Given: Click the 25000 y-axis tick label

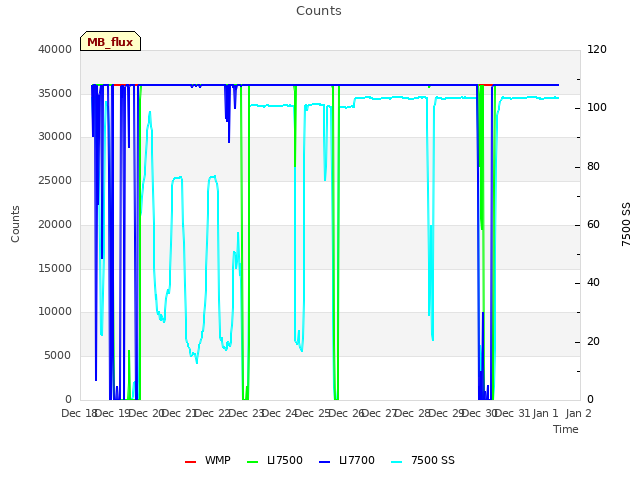Looking at the screenshot, I should pyautogui.click(x=55, y=180).
